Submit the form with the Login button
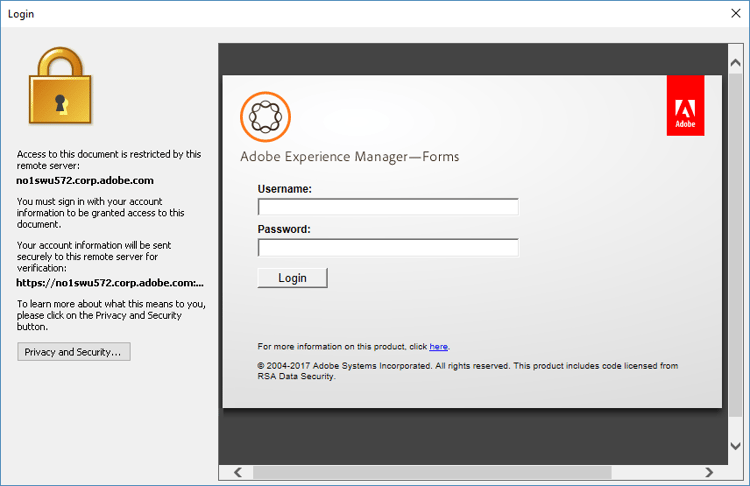 292,278
